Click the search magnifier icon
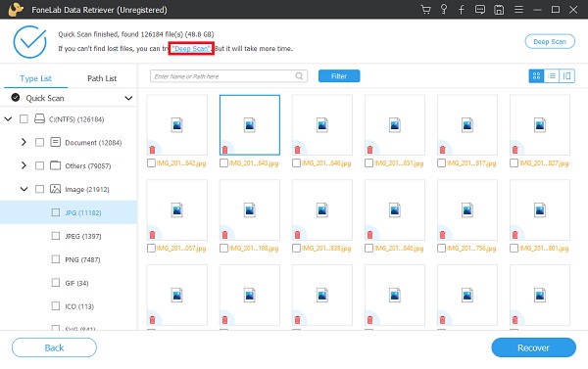Image resolution: width=588 pixels, height=369 pixels. pyautogui.click(x=299, y=76)
